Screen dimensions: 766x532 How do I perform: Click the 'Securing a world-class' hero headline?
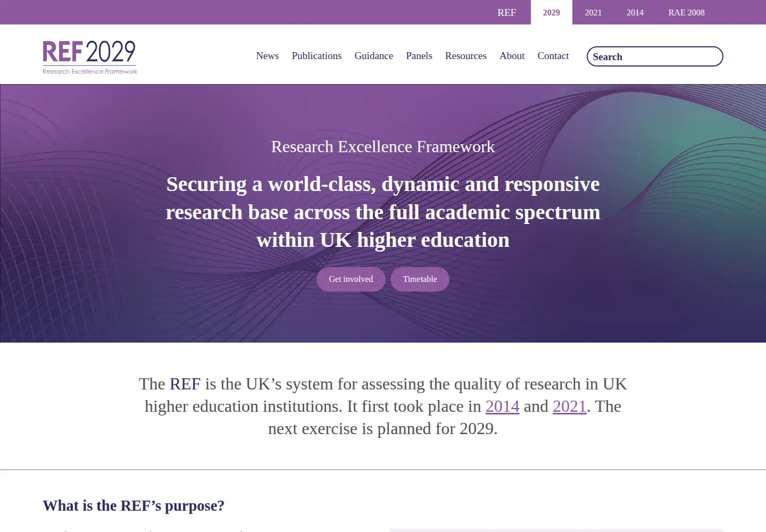[x=383, y=212]
